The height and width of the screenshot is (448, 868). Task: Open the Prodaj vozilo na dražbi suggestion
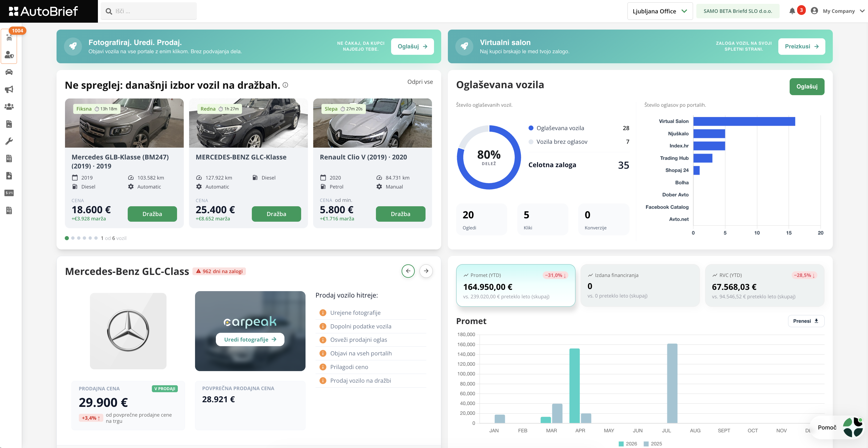point(371,381)
